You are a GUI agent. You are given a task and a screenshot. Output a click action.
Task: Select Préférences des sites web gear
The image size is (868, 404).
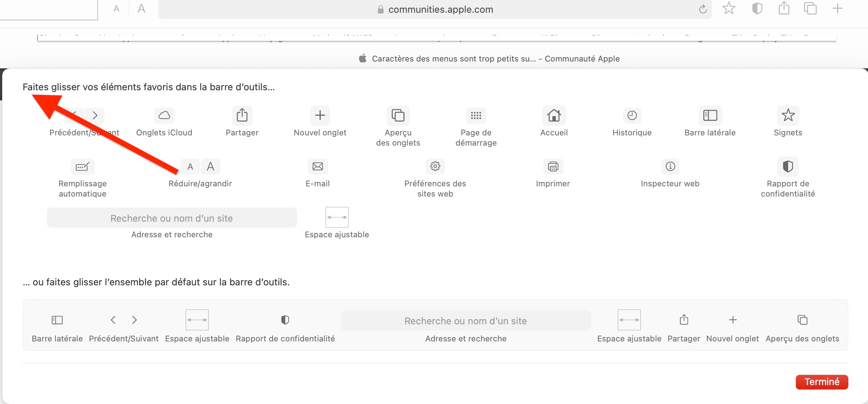[x=435, y=167]
